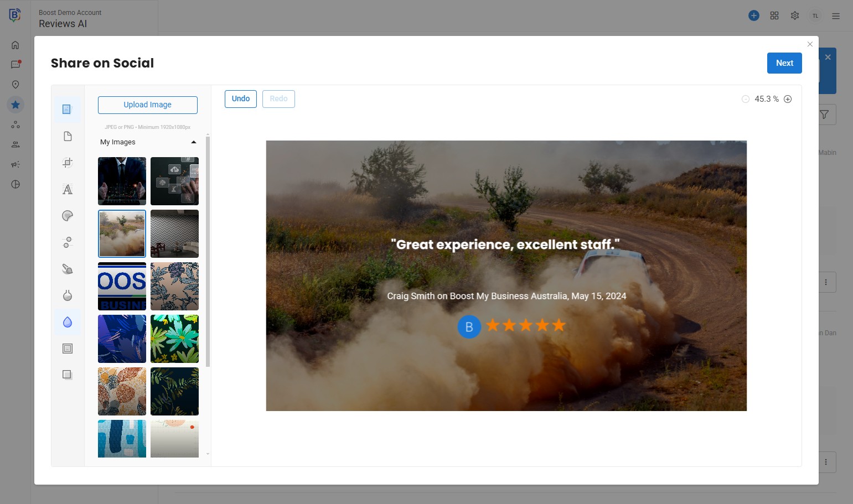
Task: Select the image background tool icon
Action: click(x=68, y=110)
